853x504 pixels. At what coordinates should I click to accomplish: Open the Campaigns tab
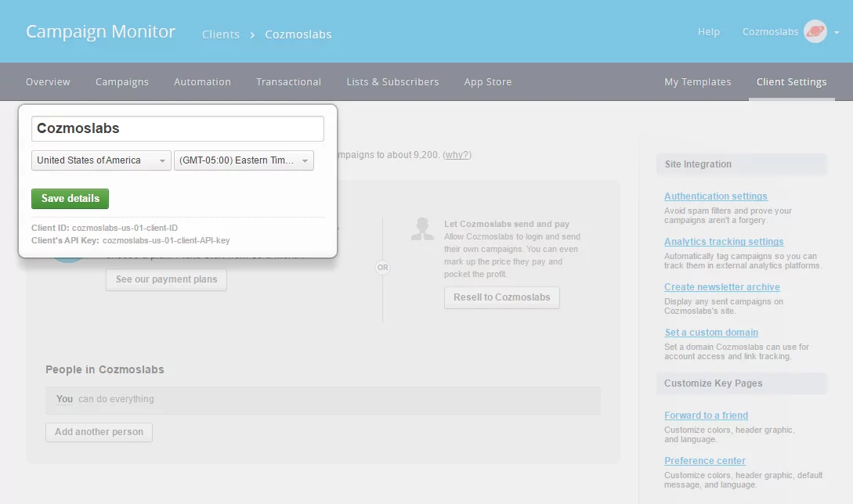point(122,81)
